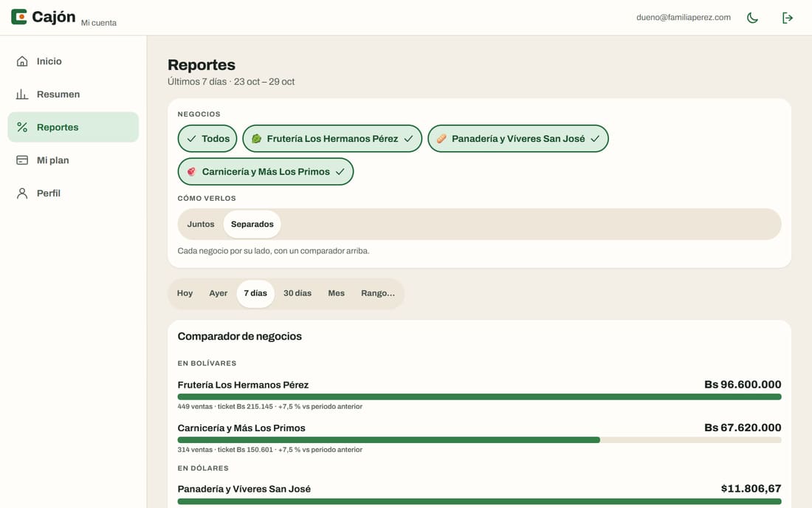Screen dimensions: 812x508
Task: Open Inicio in the sidebar
Action: coord(73,61)
